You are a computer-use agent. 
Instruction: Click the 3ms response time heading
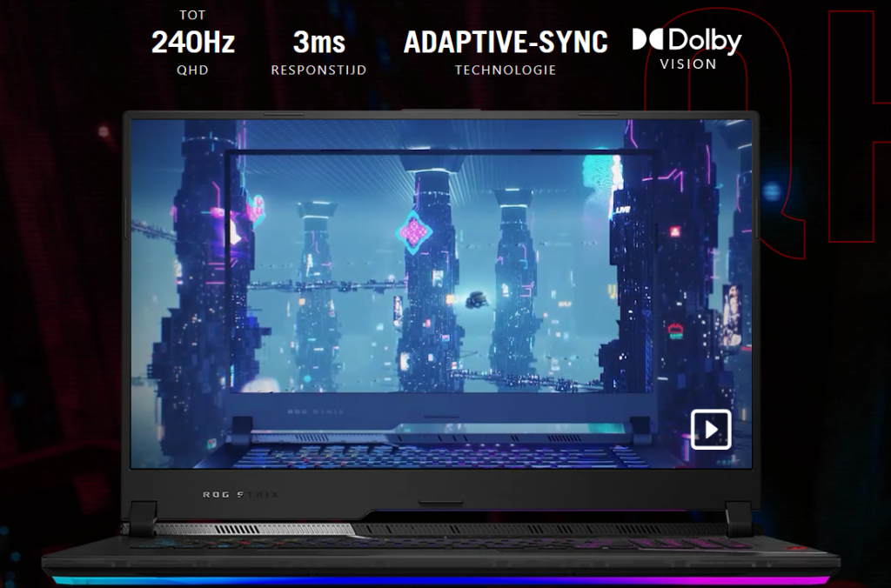point(318,42)
